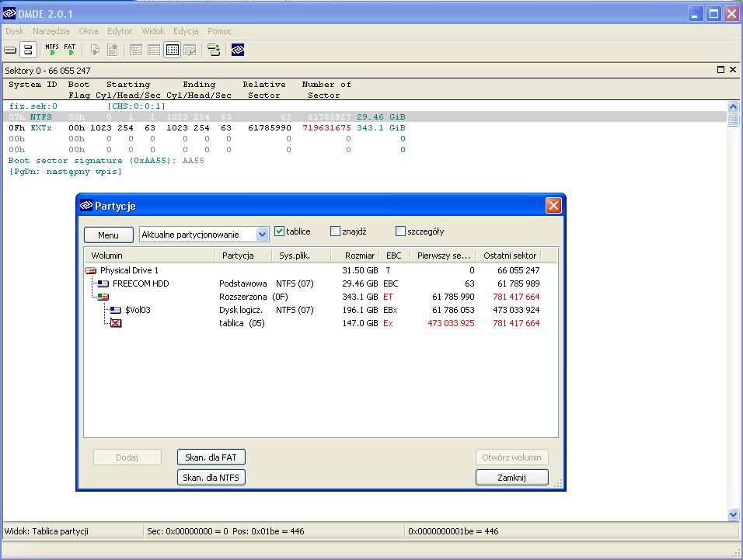Viewport: 743px width, 560px height.
Task: Click the Wolumin column header
Action: click(150, 256)
